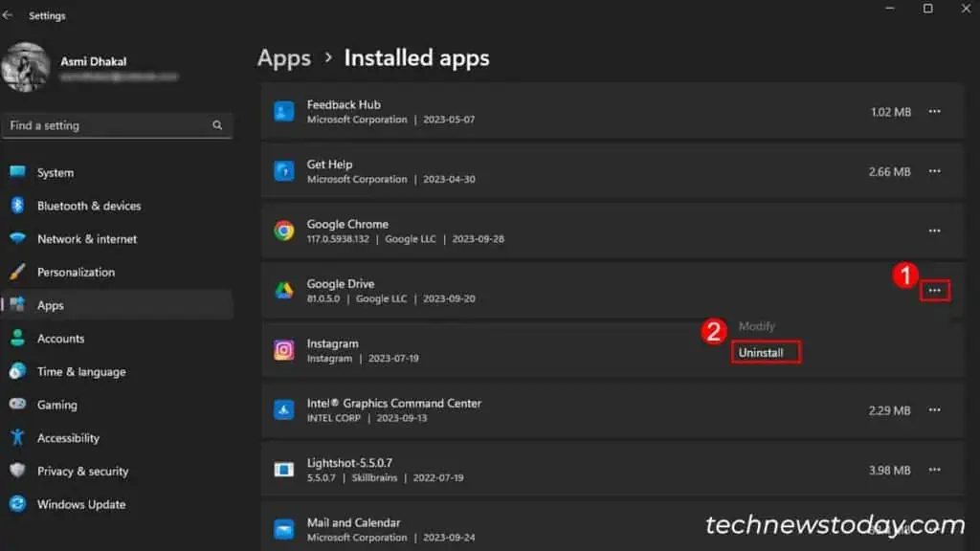Click the Google Drive app icon
This screenshot has width=980, height=551.
pyautogui.click(x=283, y=291)
